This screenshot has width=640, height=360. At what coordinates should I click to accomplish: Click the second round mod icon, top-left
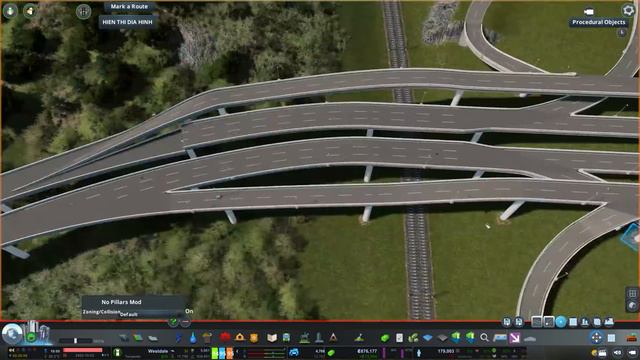tap(29, 11)
